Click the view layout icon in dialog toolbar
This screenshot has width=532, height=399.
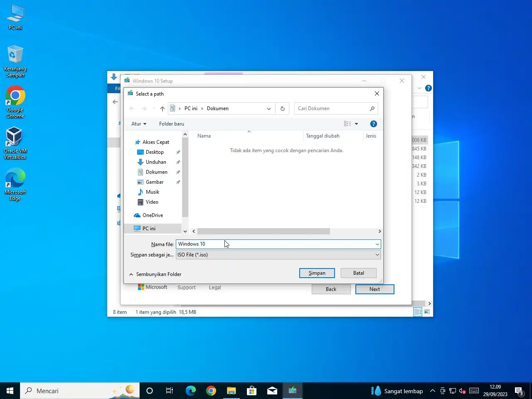[x=347, y=124]
